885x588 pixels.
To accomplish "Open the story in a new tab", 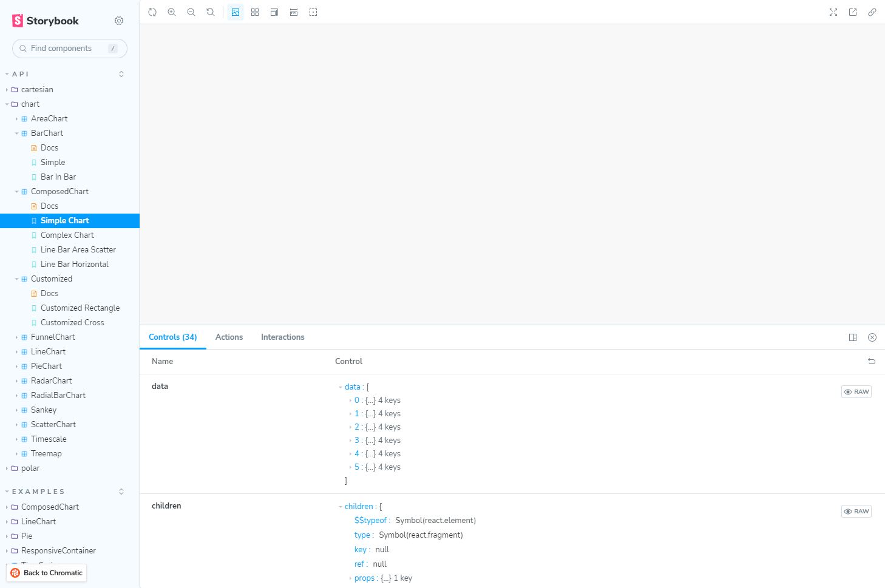I will point(853,12).
